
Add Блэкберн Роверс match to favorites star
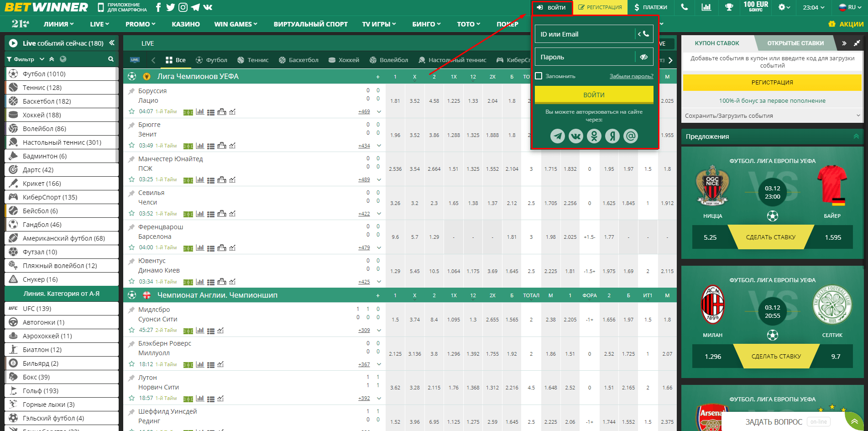(132, 364)
